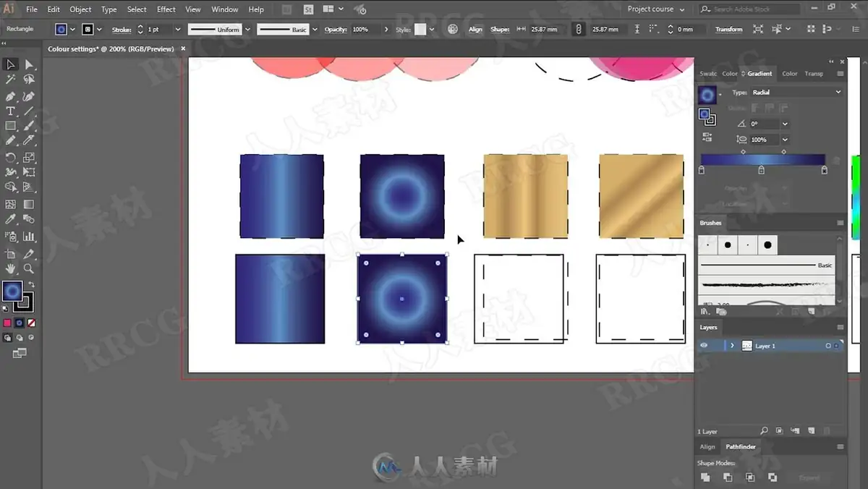The height and width of the screenshot is (489, 868).
Task: Select the middle gradient color stop
Action: click(x=761, y=170)
